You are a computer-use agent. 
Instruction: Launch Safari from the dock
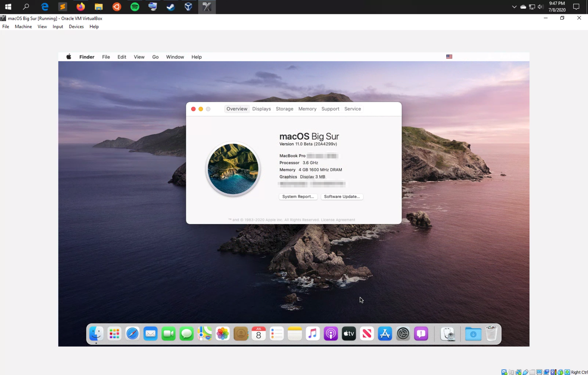pos(132,334)
